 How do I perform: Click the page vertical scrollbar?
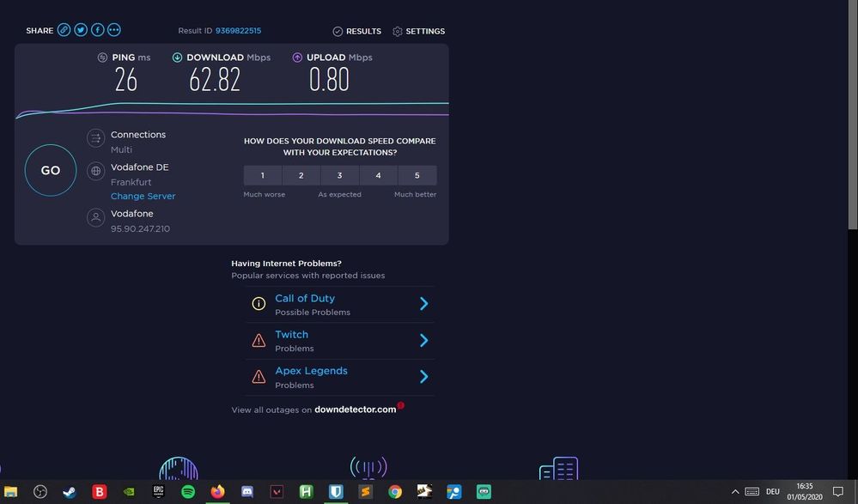click(853, 115)
